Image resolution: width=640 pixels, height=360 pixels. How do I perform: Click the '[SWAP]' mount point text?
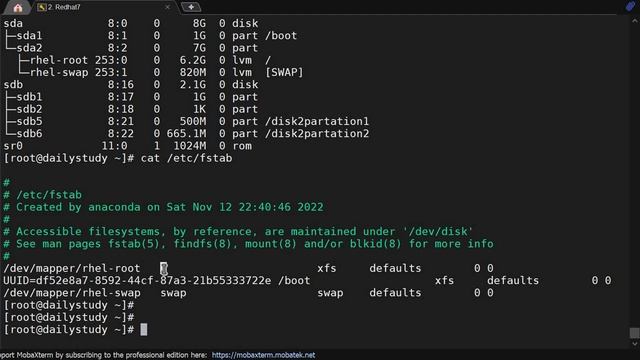click(x=284, y=72)
